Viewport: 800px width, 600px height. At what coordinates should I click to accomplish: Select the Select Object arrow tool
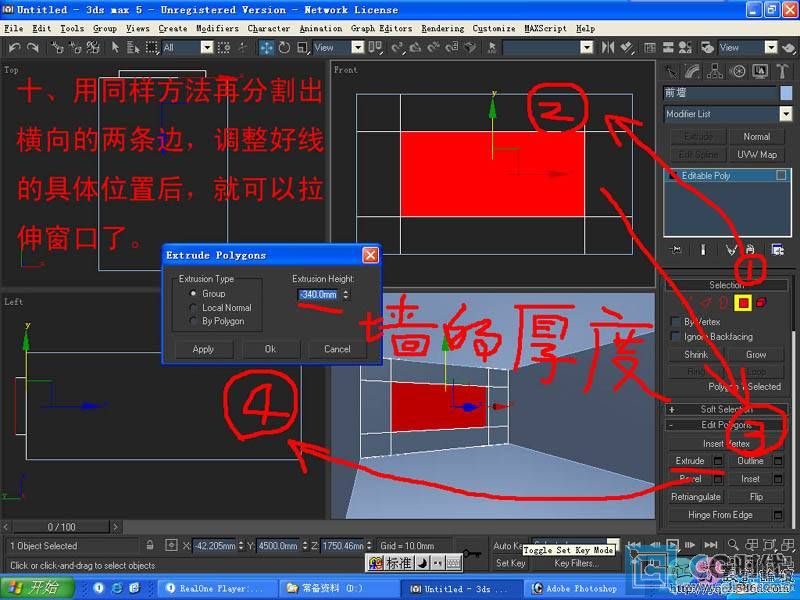[115, 47]
